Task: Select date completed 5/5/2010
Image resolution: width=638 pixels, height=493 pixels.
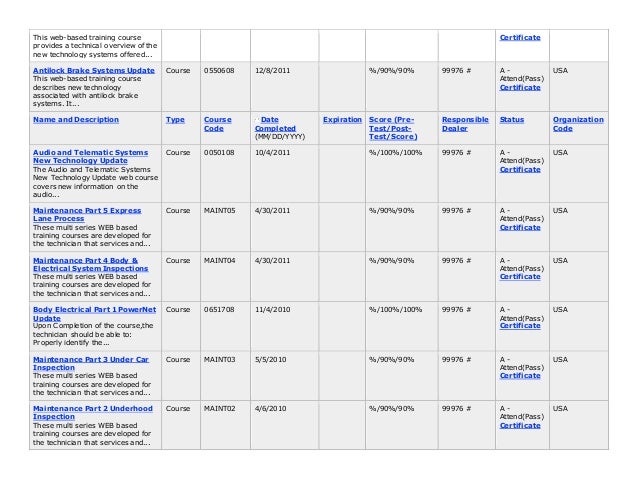Action: click(271, 360)
